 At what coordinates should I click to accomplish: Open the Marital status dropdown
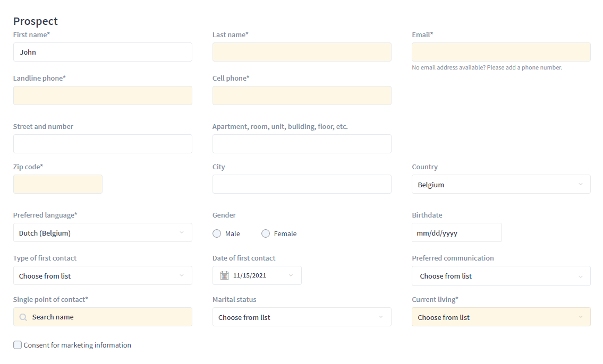click(302, 317)
